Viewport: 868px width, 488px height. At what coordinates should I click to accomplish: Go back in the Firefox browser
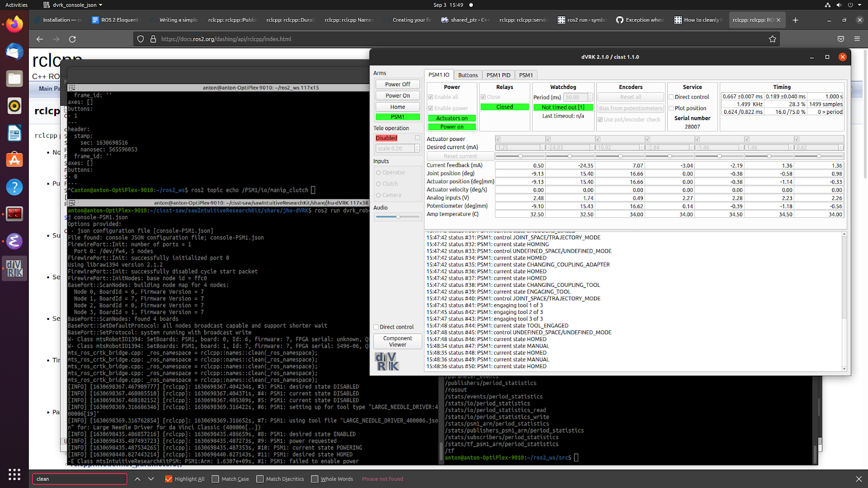[40, 39]
